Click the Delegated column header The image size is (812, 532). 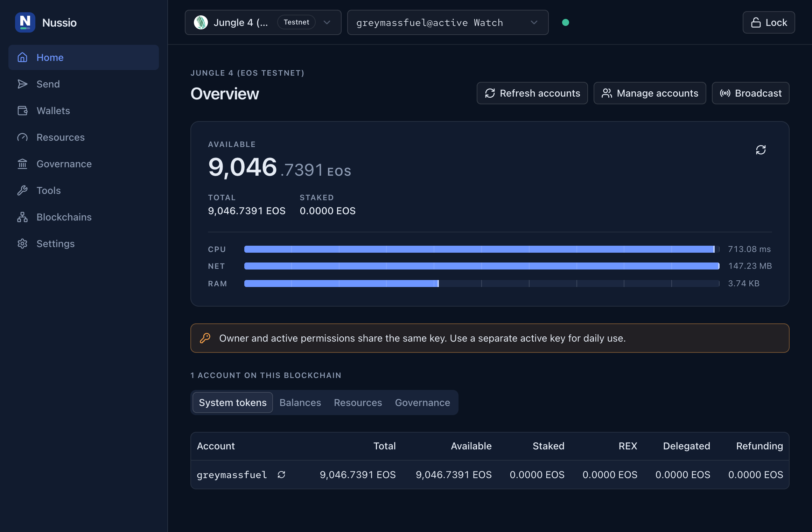[x=687, y=446]
